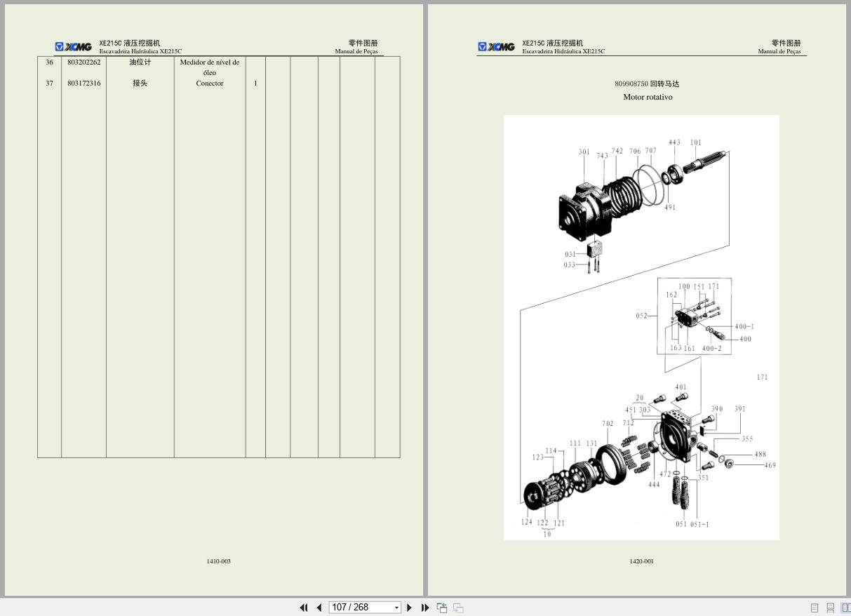Screen dimensions: 851x616
Task: Click part label 444 in diagram
Action: click(654, 485)
